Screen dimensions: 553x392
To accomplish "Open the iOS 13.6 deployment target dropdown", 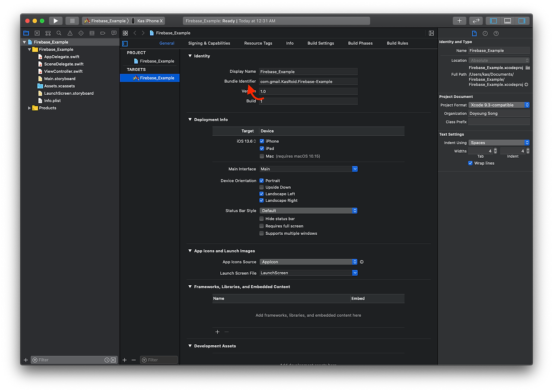I will (x=246, y=141).
